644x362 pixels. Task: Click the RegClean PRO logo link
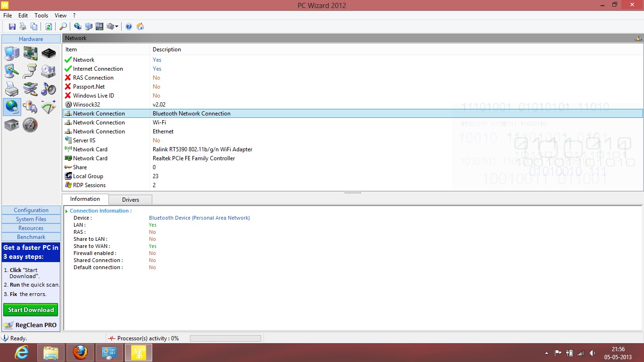pyautogui.click(x=30, y=325)
